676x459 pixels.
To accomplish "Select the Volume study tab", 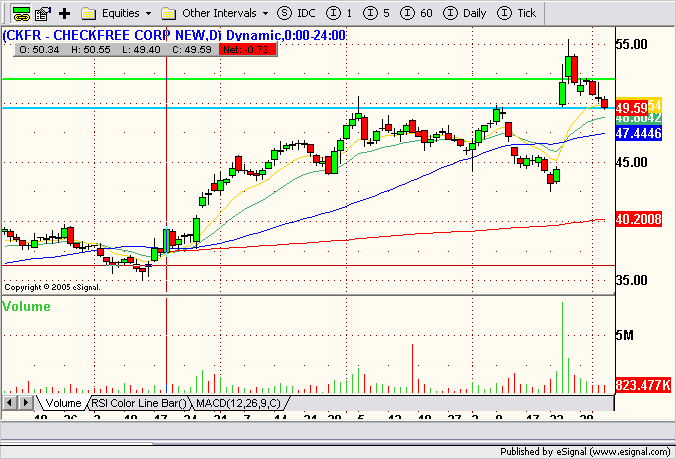I will [x=63, y=403].
